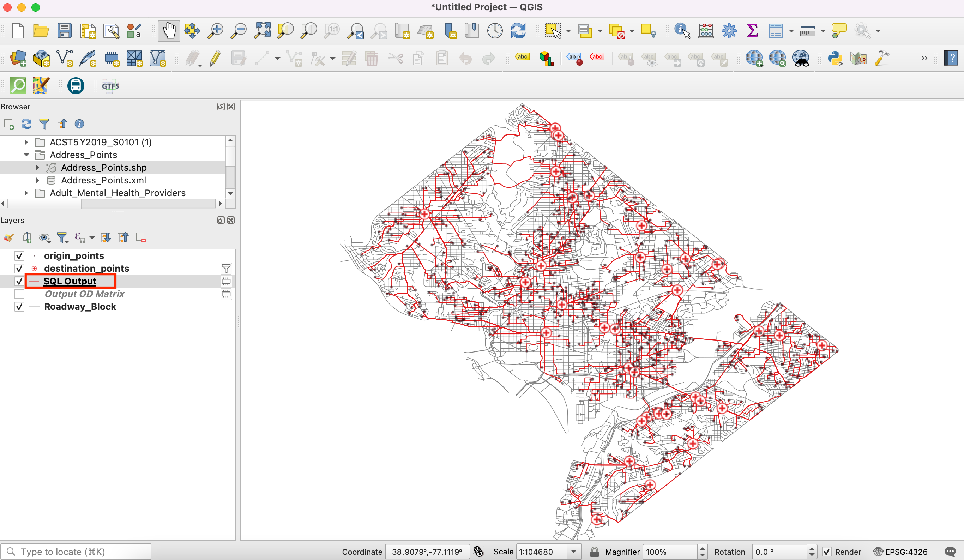Select the Pan Map hand tool
Image resolution: width=964 pixels, height=560 pixels.
169,31
